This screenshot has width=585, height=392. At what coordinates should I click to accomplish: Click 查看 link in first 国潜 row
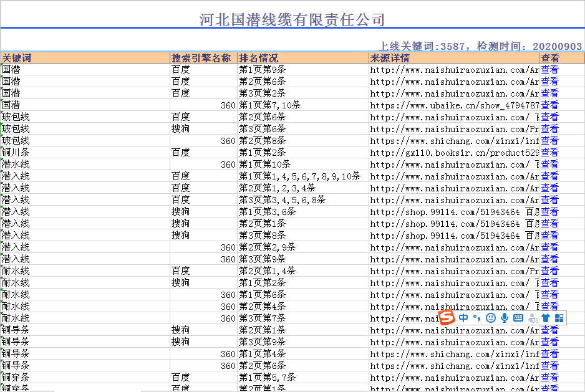click(549, 70)
